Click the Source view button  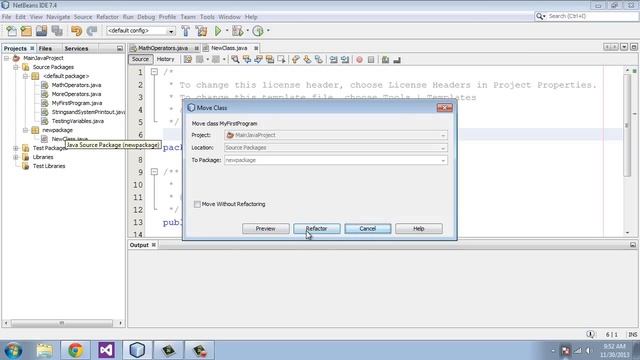(x=140, y=60)
